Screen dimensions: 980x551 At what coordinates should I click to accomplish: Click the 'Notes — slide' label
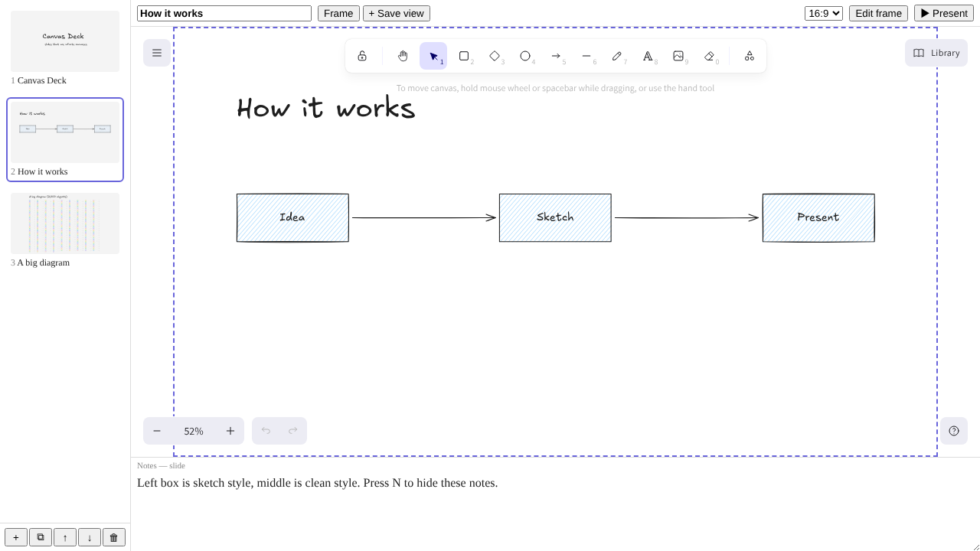tap(161, 465)
